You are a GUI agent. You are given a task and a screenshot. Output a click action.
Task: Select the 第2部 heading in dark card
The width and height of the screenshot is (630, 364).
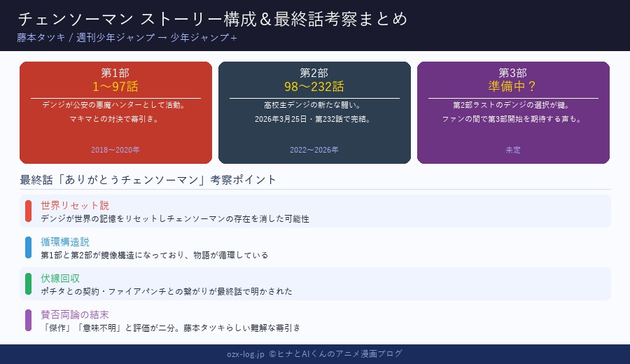pos(314,73)
